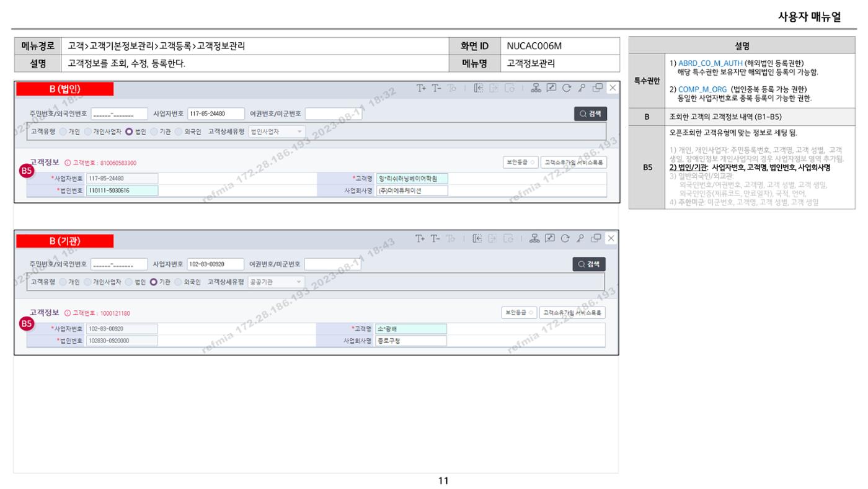
Task: Decrease font size with T- in 법인 screen
Action: (x=436, y=88)
